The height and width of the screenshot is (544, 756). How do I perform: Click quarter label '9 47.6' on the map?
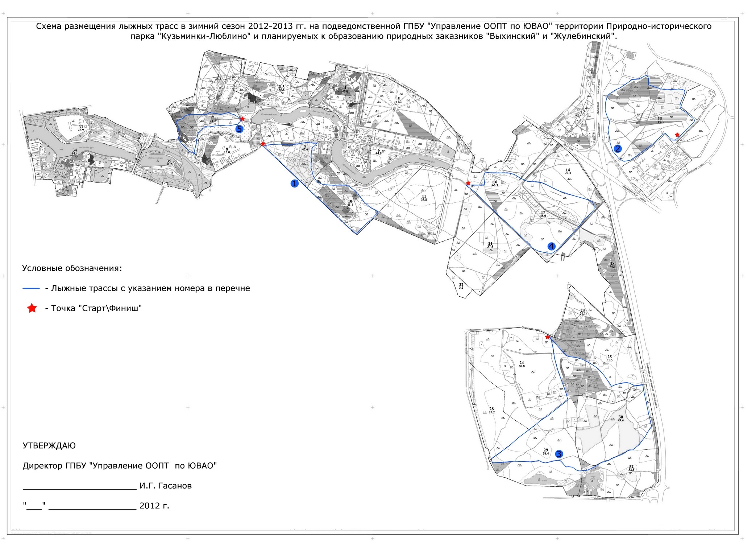[305, 148]
